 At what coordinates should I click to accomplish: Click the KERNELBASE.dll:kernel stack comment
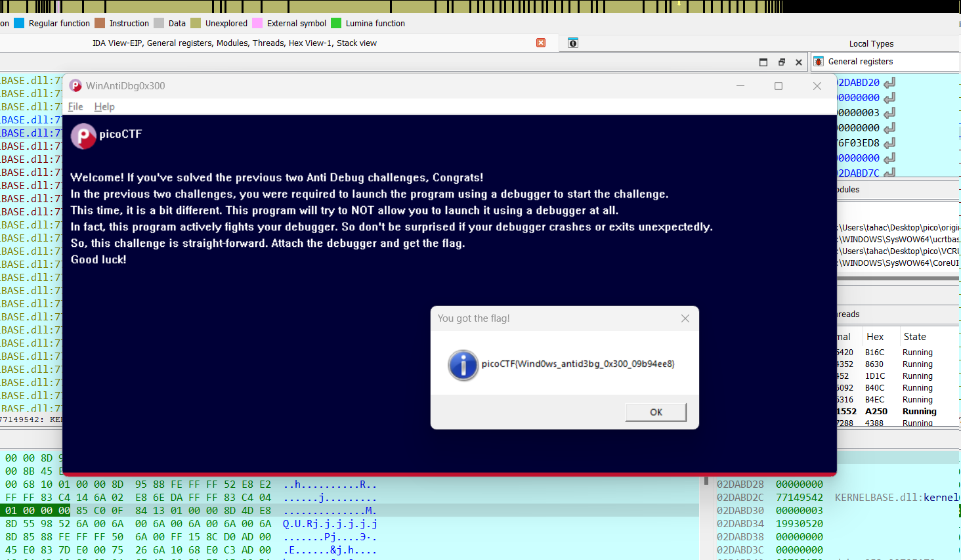click(897, 498)
